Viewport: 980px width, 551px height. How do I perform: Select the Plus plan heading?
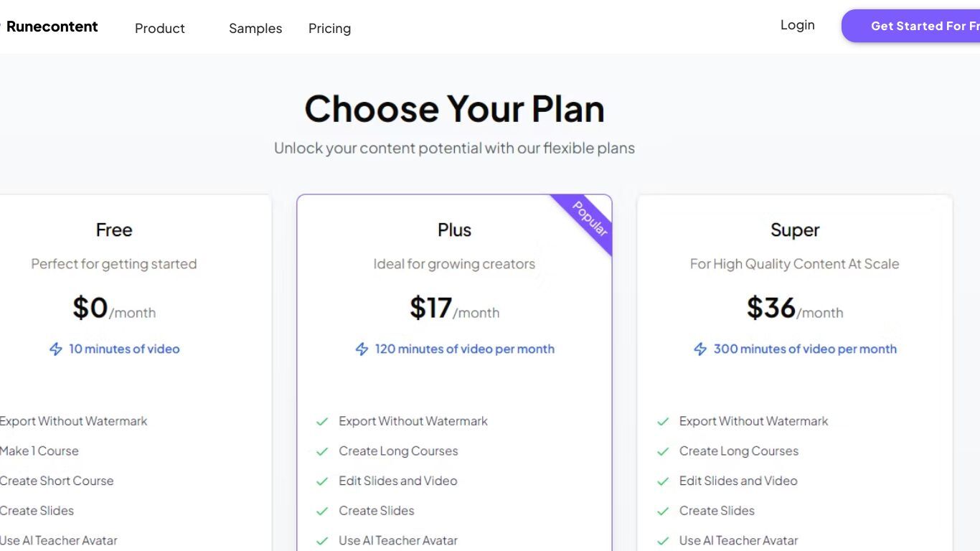tap(454, 230)
